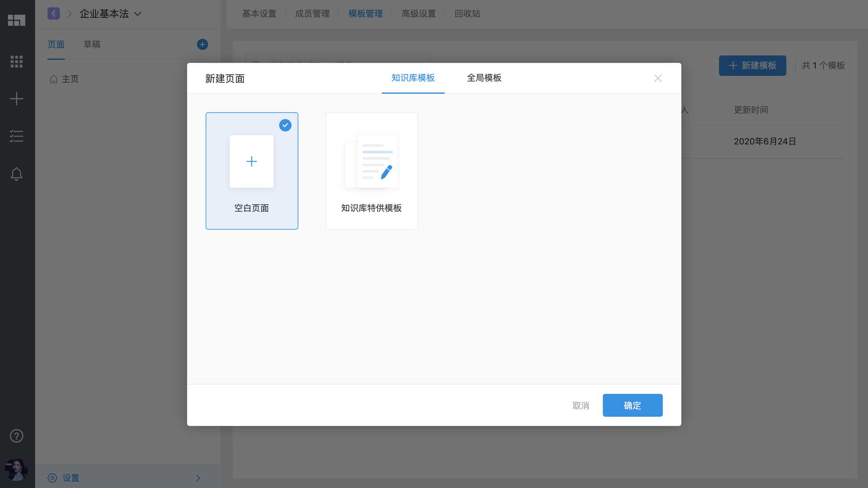
Task: Select the 空白页面 template card
Action: [252, 171]
